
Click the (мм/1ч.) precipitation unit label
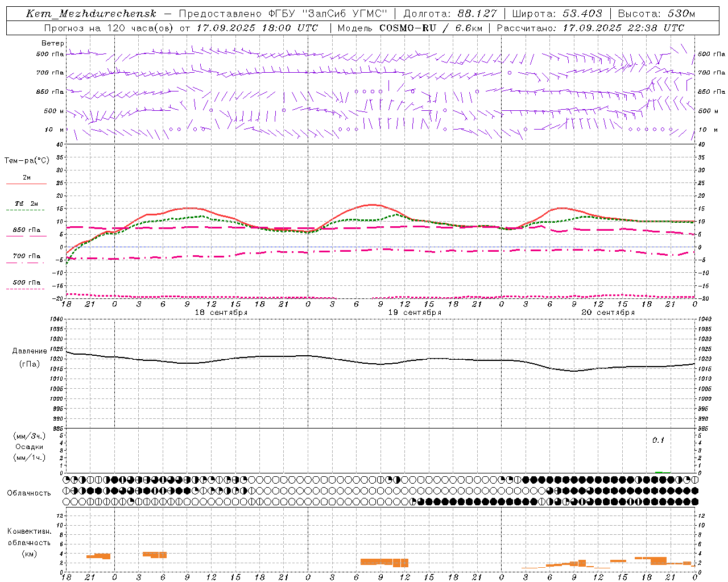[30, 458]
